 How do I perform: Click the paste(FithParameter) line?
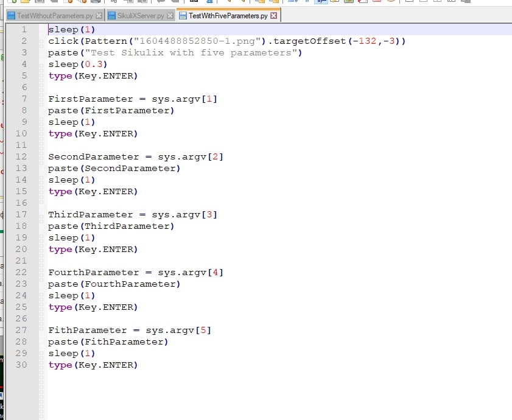(108, 341)
